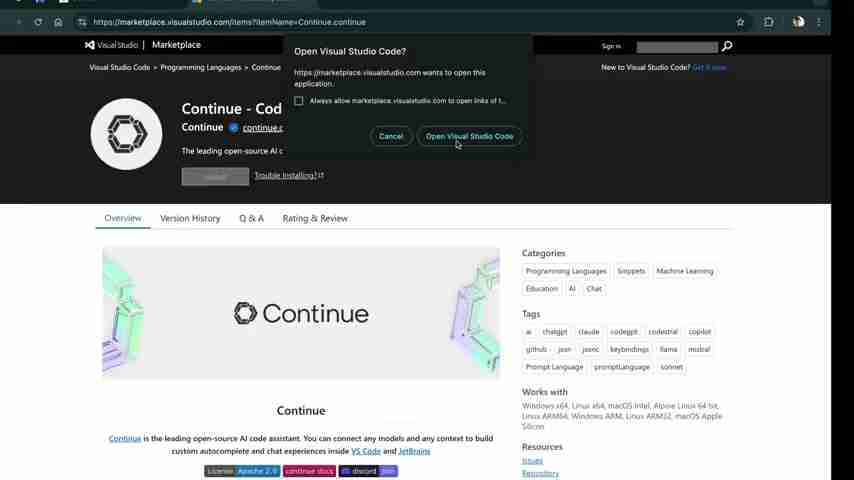The width and height of the screenshot is (854, 480).
Task: Click the verified publisher badge icon
Action: tap(234, 127)
